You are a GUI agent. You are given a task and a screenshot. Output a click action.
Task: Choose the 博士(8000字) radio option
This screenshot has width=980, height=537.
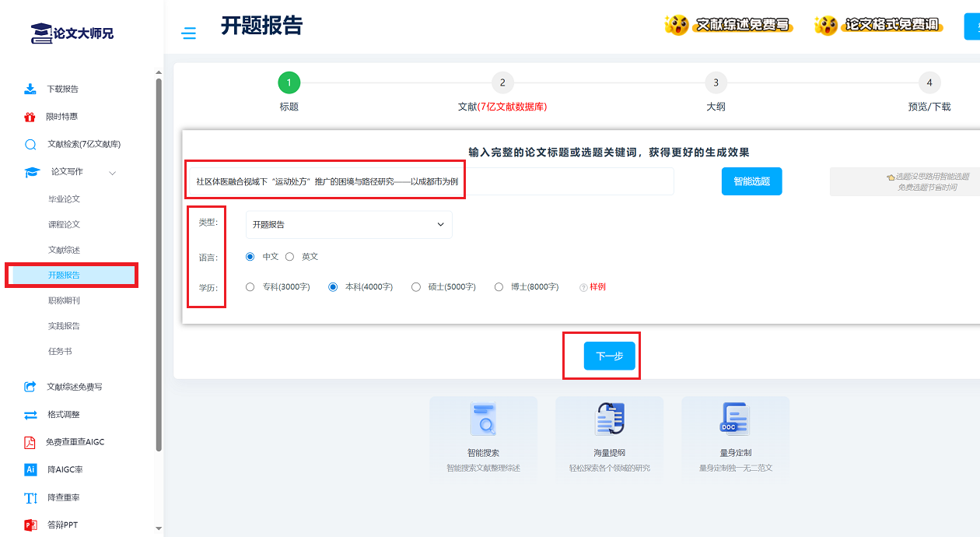point(499,287)
